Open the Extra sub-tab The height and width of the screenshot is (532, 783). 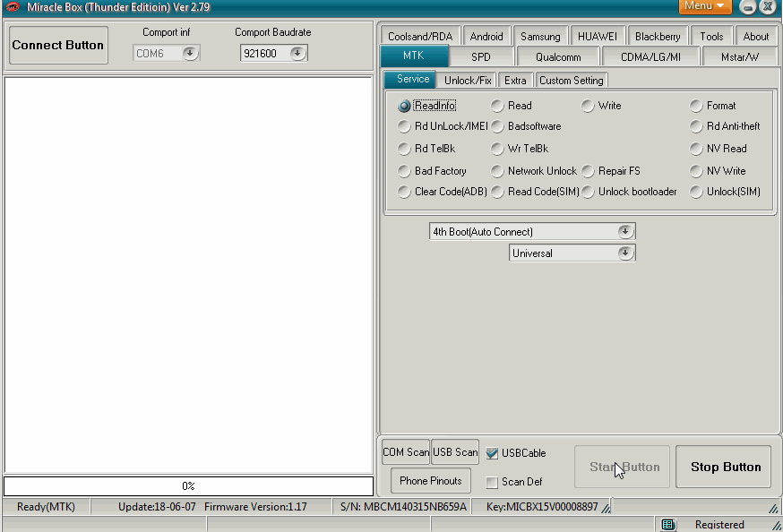515,81
